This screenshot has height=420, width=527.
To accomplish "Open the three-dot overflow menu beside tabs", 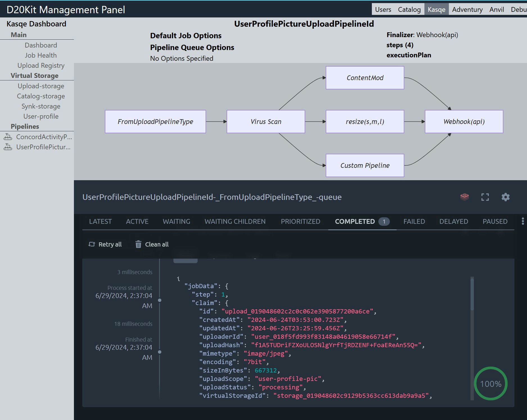I will click(523, 221).
